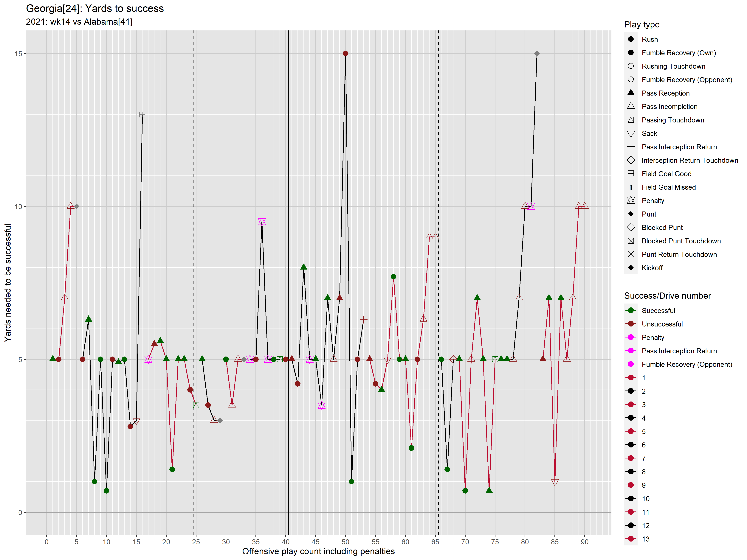Click the successful pass reception triangle at play 74
The width and height of the screenshot is (747, 560).
pos(489,490)
